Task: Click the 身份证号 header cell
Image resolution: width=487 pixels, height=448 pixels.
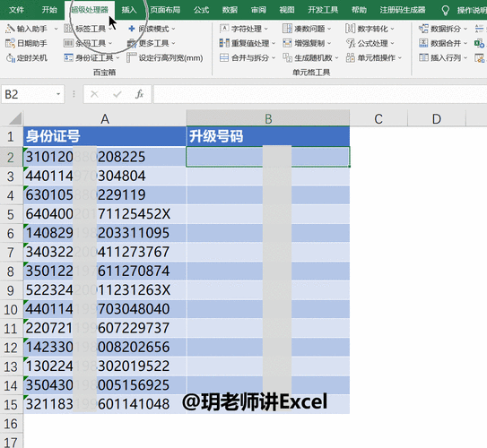Action: [x=105, y=136]
